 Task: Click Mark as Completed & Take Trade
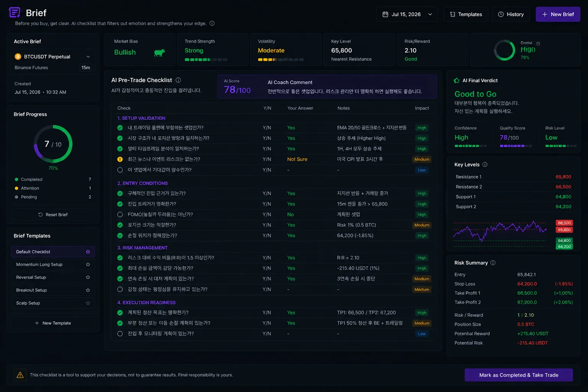519,375
